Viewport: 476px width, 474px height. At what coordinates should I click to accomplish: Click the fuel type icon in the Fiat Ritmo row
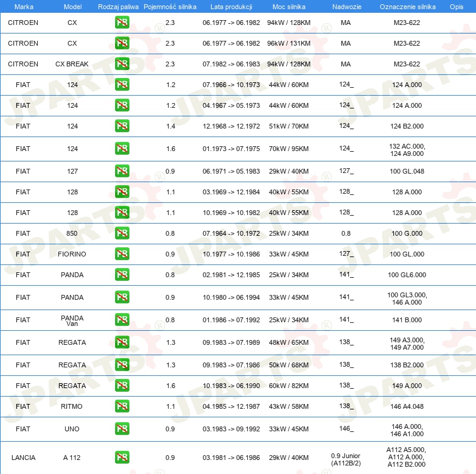(x=122, y=406)
